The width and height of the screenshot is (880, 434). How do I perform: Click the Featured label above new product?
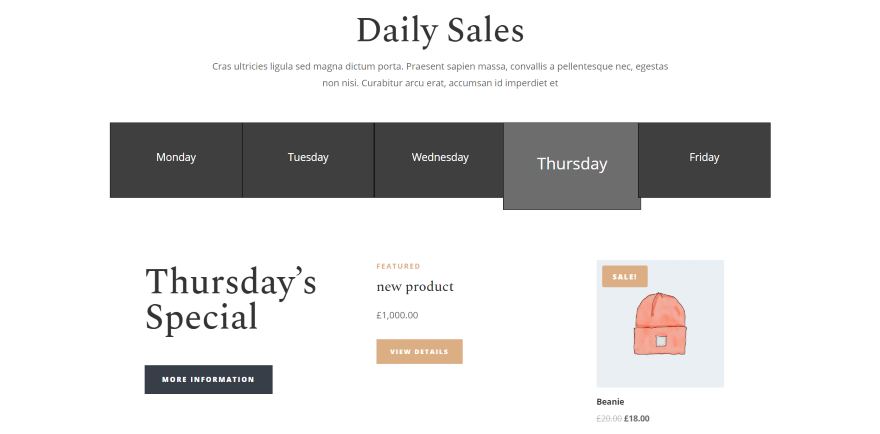click(398, 266)
